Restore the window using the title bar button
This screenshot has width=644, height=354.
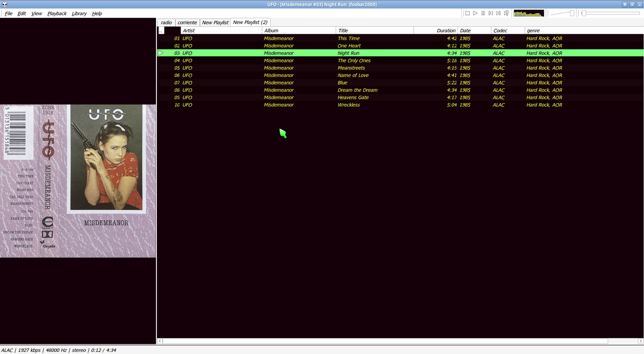point(632,5)
